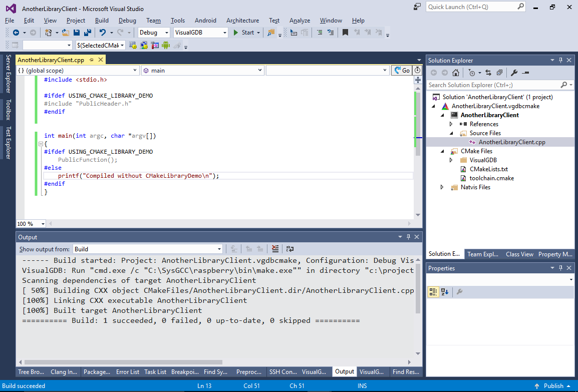The image size is (578, 392).
Task: Click the Undo icon in the toolbar
Action: 103,33
